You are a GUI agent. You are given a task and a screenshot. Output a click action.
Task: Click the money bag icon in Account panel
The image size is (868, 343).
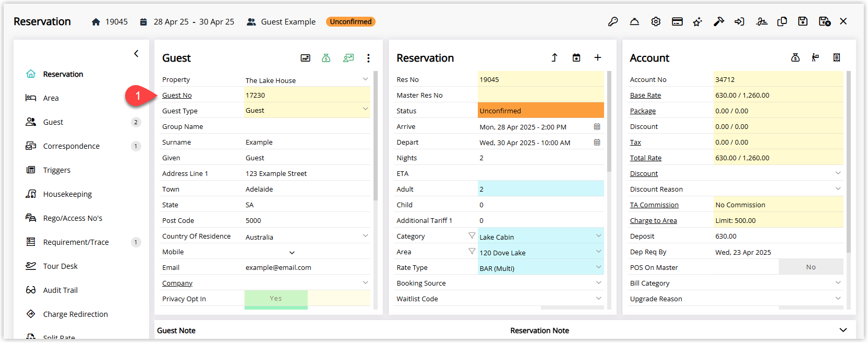click(x=795, y=57)
